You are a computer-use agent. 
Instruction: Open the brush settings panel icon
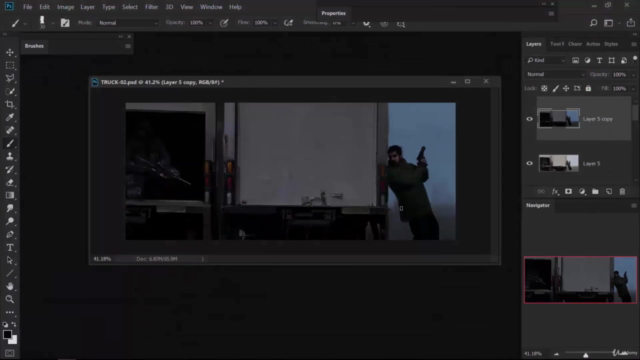pos(65,23)
